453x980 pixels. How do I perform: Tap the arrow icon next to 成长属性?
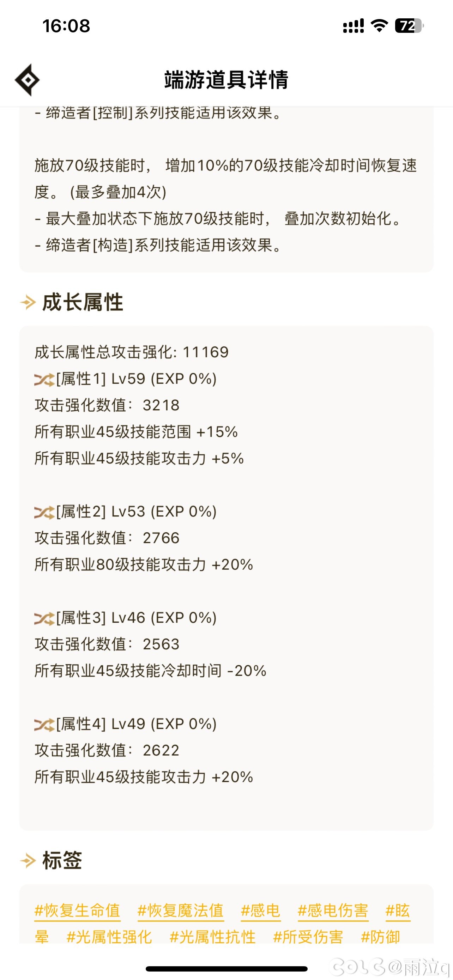point(28,302)
